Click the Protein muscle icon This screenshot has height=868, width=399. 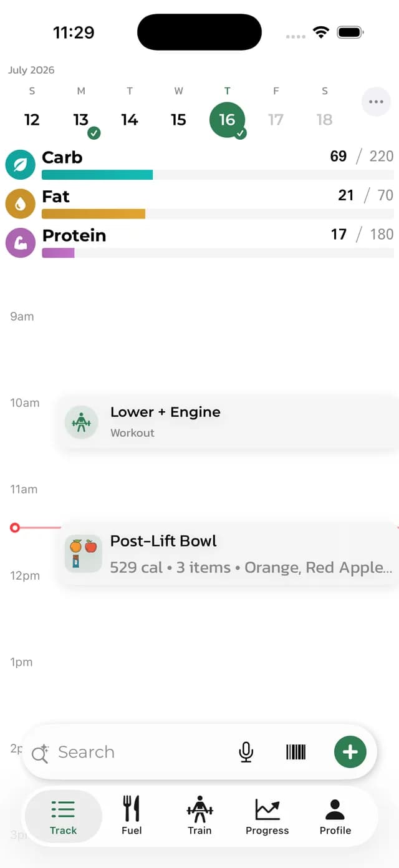pyautogui.click(x=21, y=243)
